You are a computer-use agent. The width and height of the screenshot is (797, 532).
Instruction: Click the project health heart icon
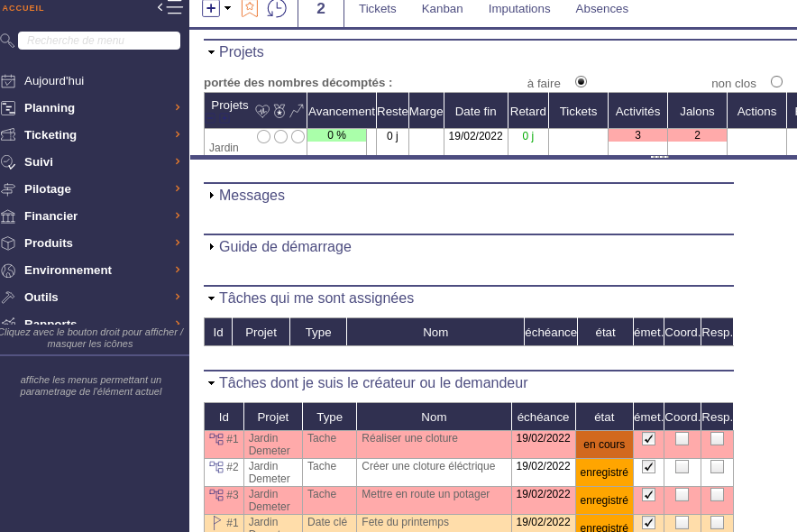(262, 111)
